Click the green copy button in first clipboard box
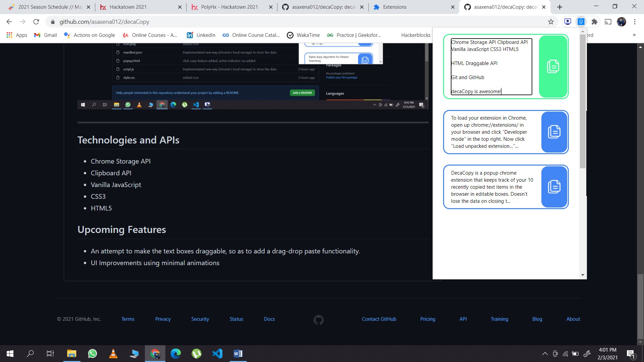The width and height of the screenshot is (644, 362). point(553,66)
